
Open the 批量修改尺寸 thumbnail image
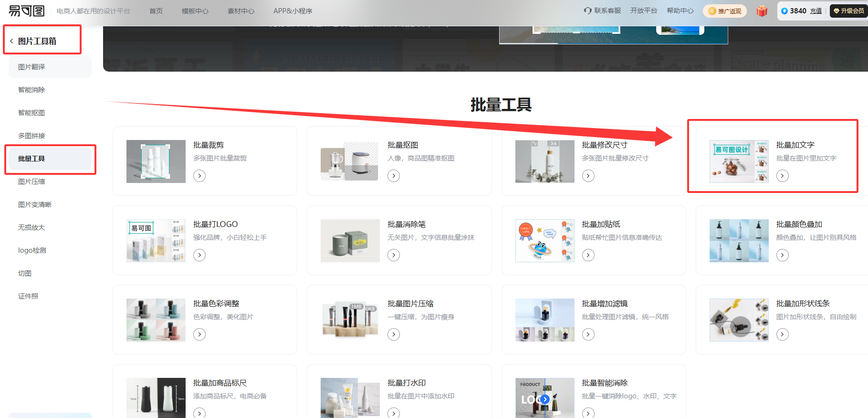click(544, 161)
